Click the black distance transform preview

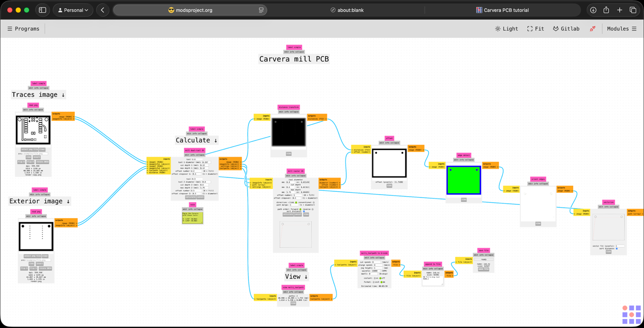pos(289,132)
